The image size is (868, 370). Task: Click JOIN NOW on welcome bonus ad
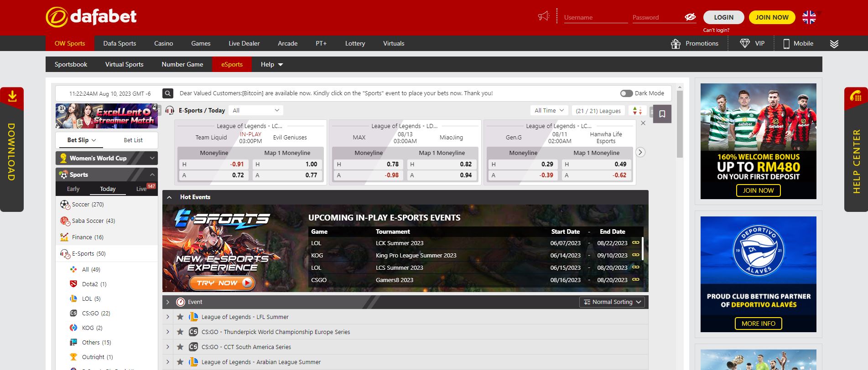pyautogui.click(x=758, y=190)
